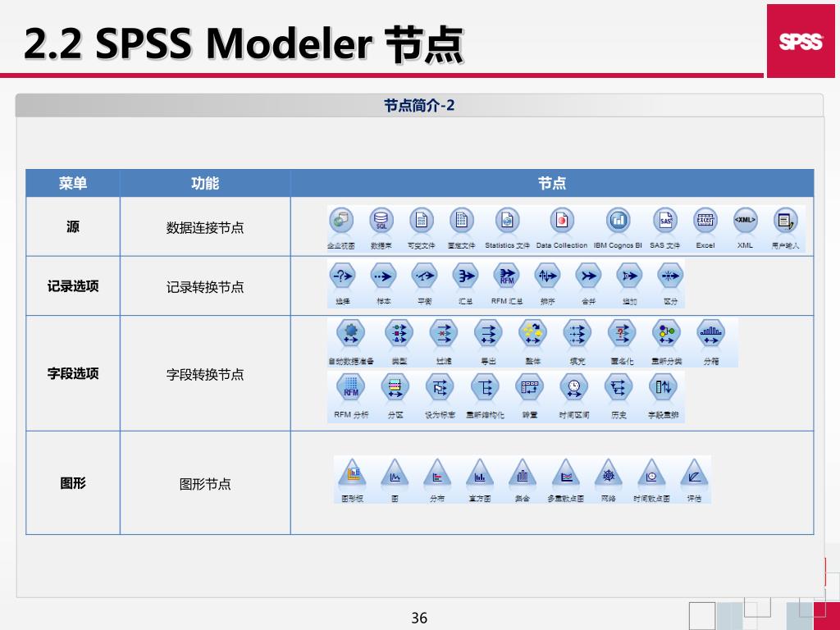
Task: Select the 分箱 binning node icon
Action: [711, 333]
